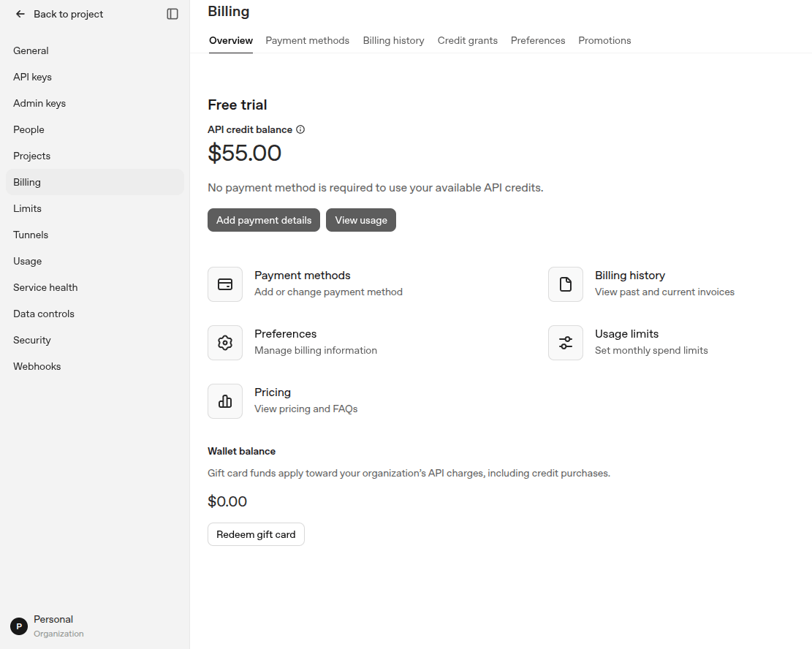Click Add payment details button
Viewport: 812px width, 649px height.
264,220
